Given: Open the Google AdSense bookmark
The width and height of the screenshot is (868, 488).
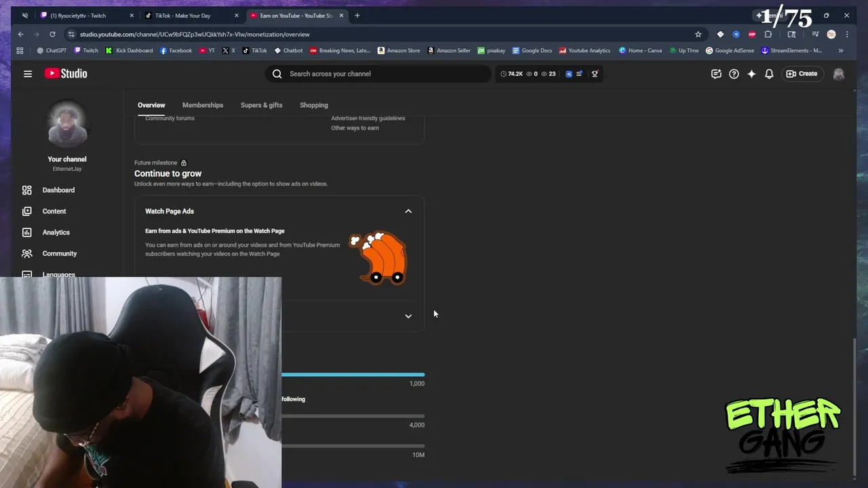Looking at the screenshot, I should [x=730, y=51].
